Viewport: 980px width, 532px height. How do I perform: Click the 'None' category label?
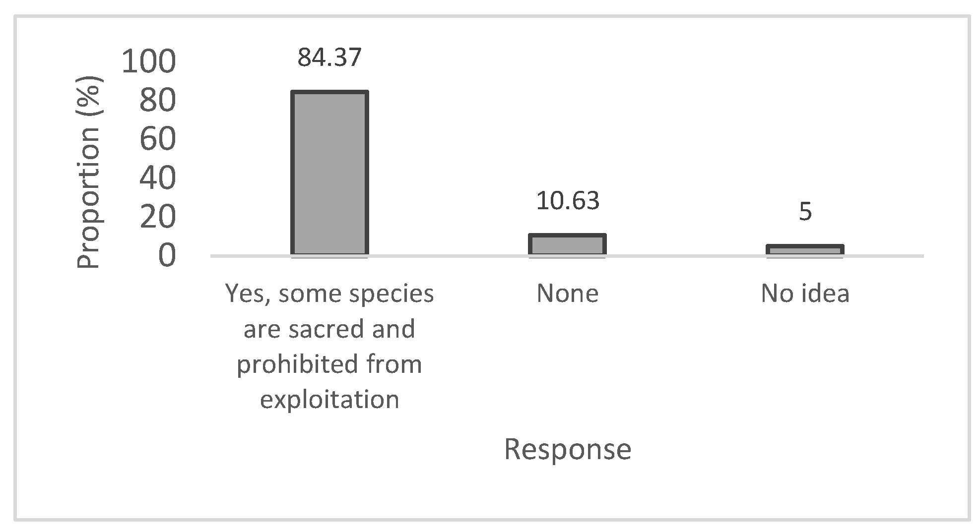click(x=567, y=294)
